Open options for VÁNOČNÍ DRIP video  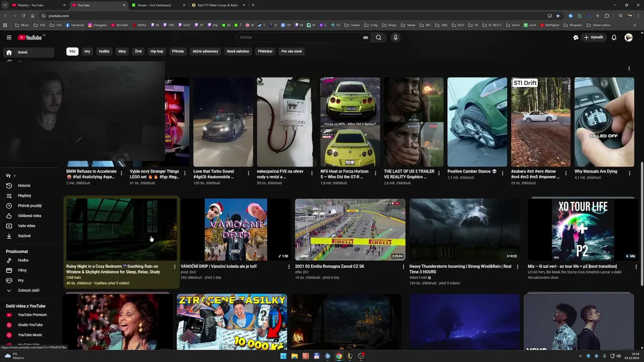point(289,266)
